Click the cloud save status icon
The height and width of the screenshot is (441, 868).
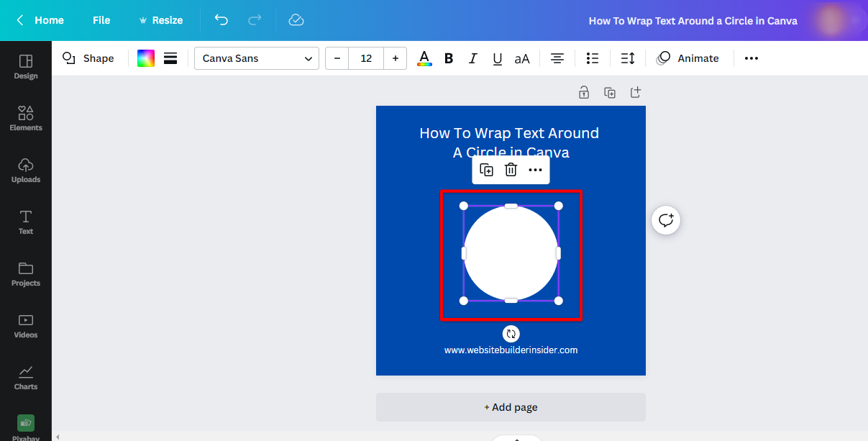pos(296,20)
